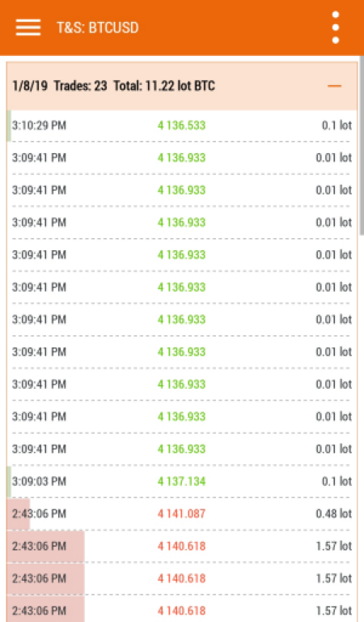
Task: Select the last visible 2:43:06 PM trade row
Action: (x=182, y=609)
